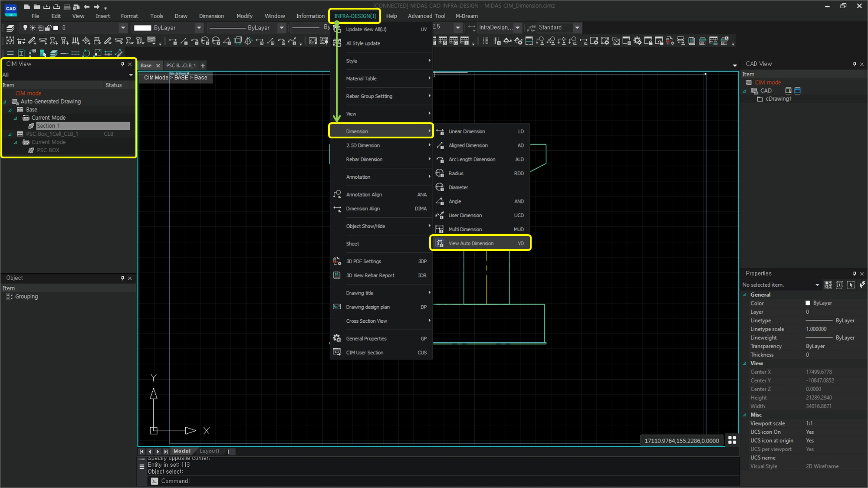Open the Standard style dropdown

click(x=577, y=27)
